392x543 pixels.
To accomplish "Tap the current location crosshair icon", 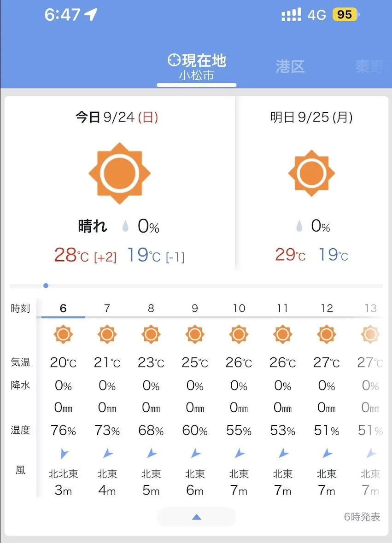I will 174,60.
